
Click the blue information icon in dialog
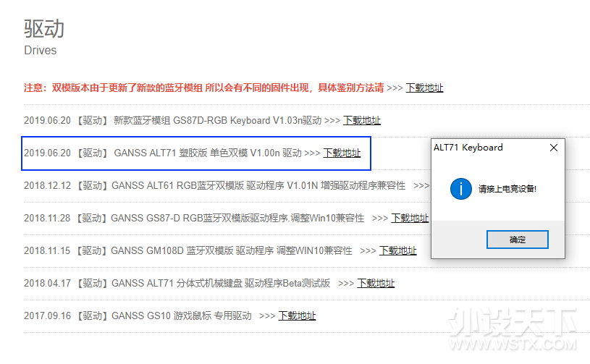tap(461, 189)
